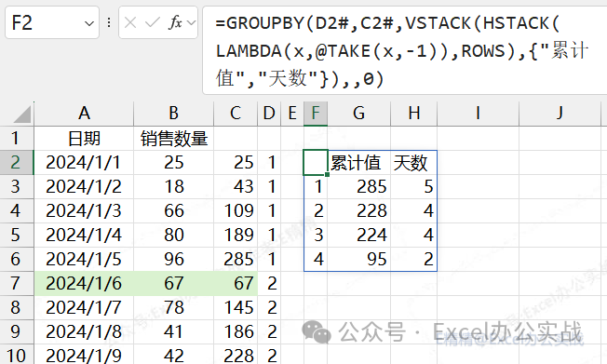Select row 9 header
Image resolution: width=607 pixels, height=364 pixels.
pyautogui.click(x=17, y=331)
